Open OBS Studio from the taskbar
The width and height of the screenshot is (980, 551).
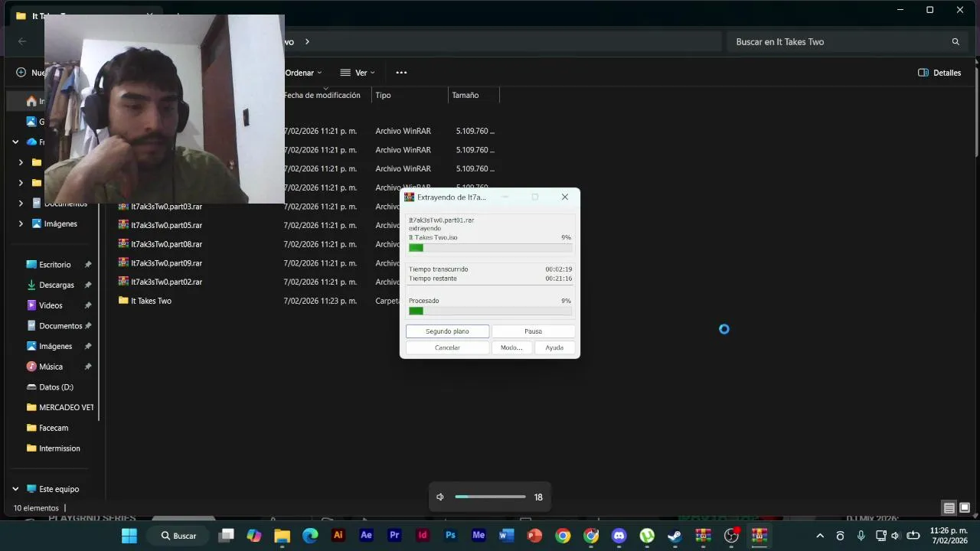pos(731,536)
